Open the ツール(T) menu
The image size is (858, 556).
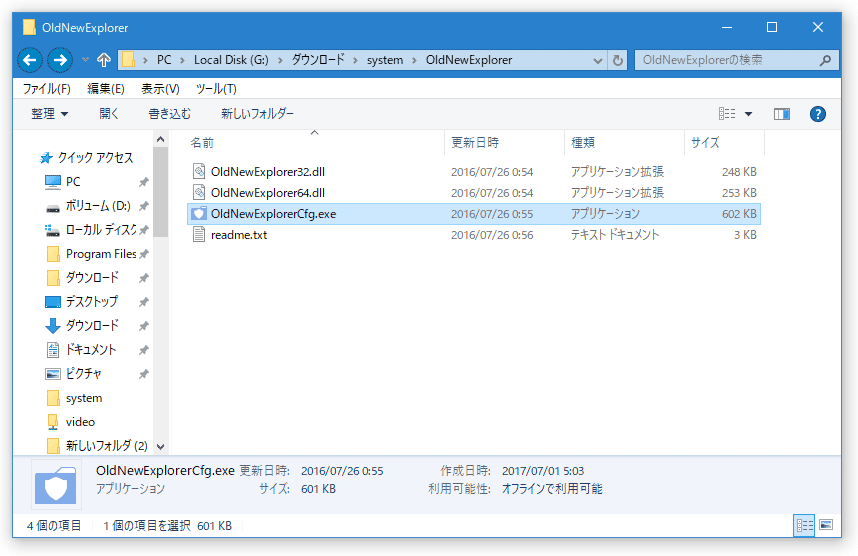tap(216, 89)
